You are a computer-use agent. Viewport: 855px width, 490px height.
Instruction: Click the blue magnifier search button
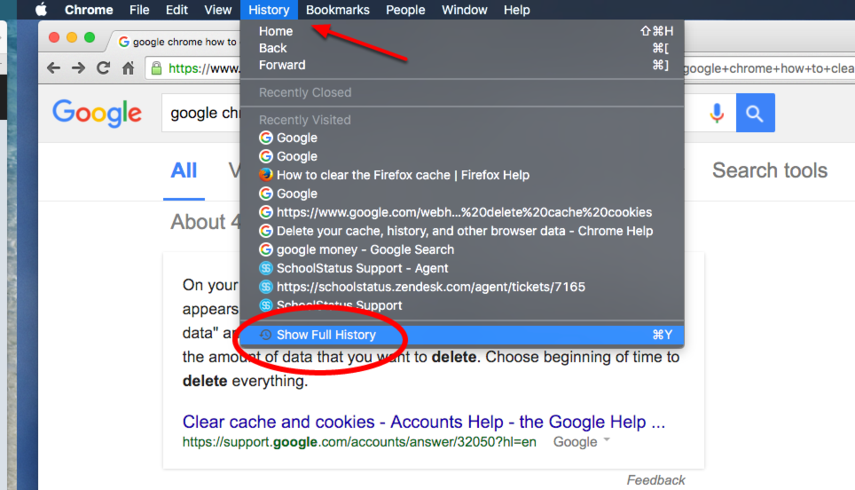755,113
